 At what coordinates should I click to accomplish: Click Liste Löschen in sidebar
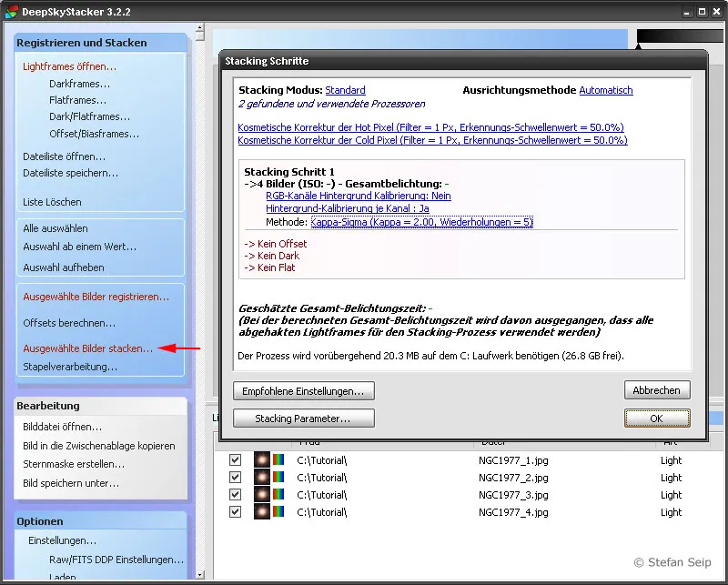tap(52, 202)
